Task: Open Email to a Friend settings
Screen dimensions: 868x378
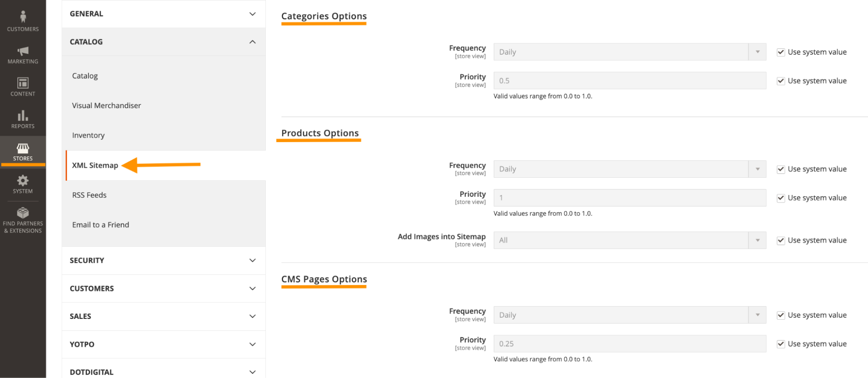Action: tap(100, 225)
